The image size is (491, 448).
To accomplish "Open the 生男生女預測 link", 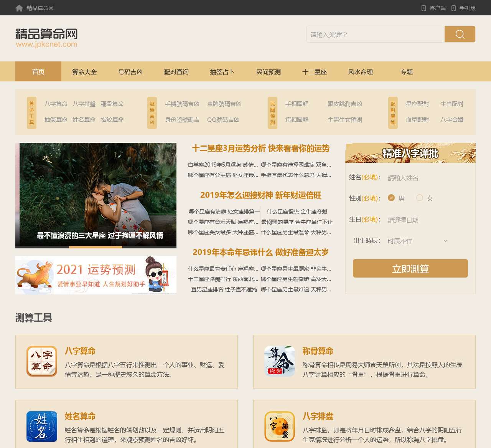I will tap(345, 120).
